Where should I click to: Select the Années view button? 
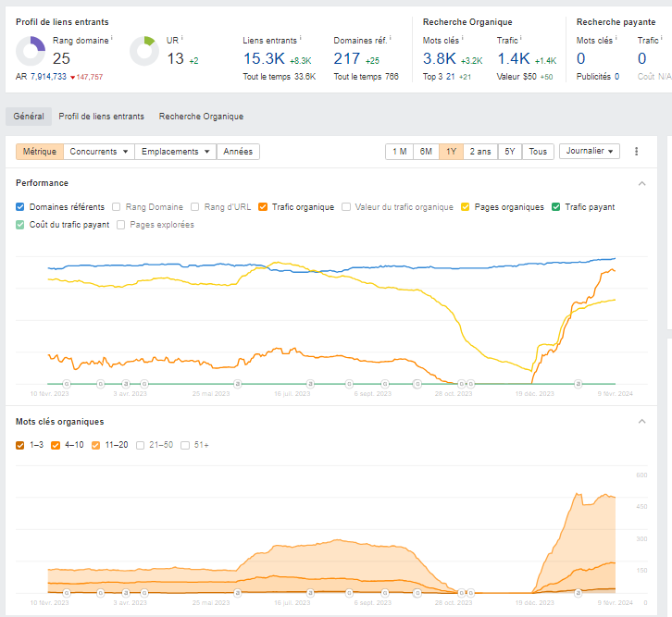[x=238, y=152]
